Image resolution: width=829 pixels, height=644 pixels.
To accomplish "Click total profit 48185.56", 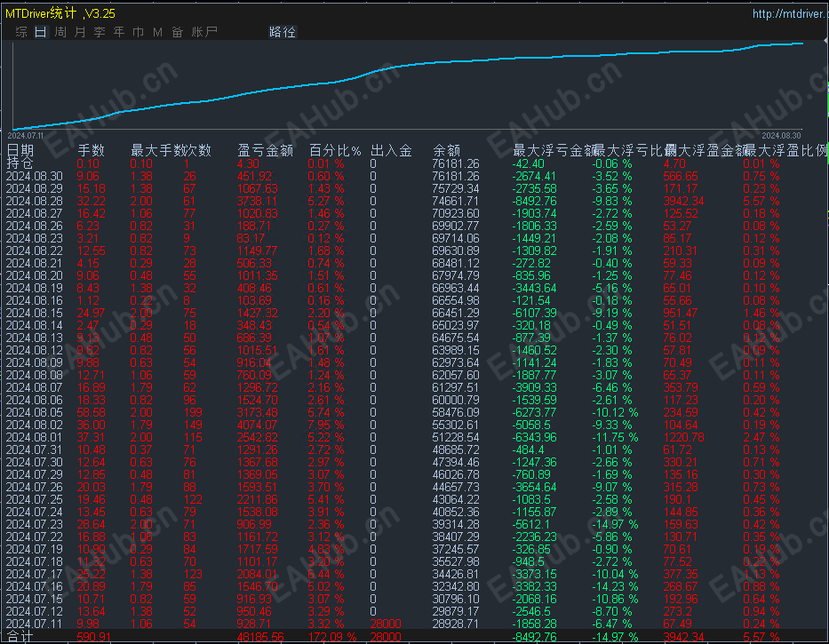I will [x=262, y=637].
